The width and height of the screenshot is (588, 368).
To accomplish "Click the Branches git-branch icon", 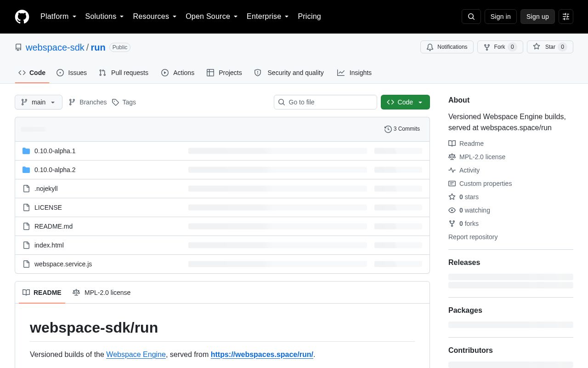I will click(x=72, y=102).
